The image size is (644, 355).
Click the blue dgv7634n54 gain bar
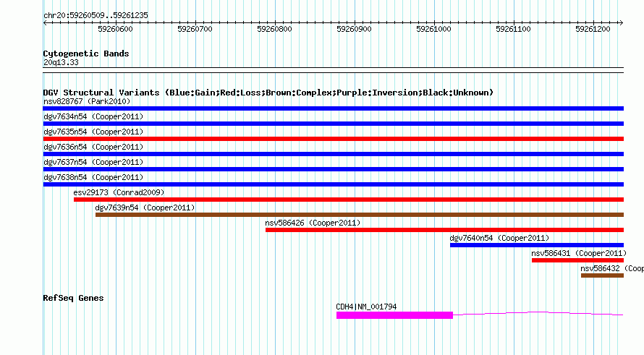pos(333,124)
